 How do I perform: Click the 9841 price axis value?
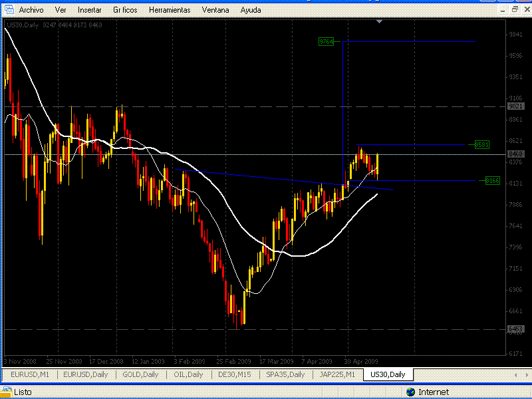pyautogui.click(x=516, y=35)
